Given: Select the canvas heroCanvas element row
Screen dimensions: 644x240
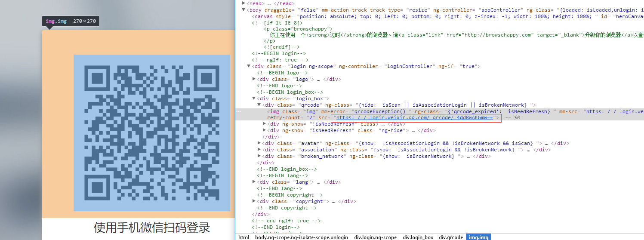Looking at the screenshot, I should pos(448,16).
